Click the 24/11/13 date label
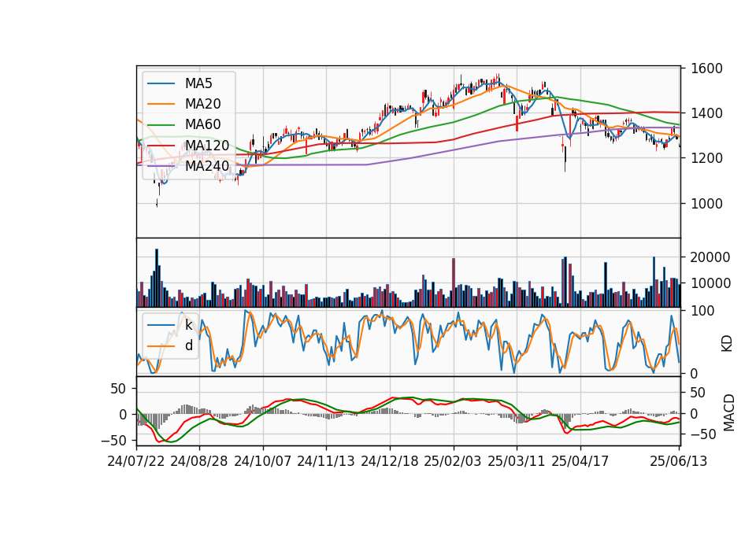The width and height of the screenshot is (756, 543). pyautogui.click(x=326, y=461)
